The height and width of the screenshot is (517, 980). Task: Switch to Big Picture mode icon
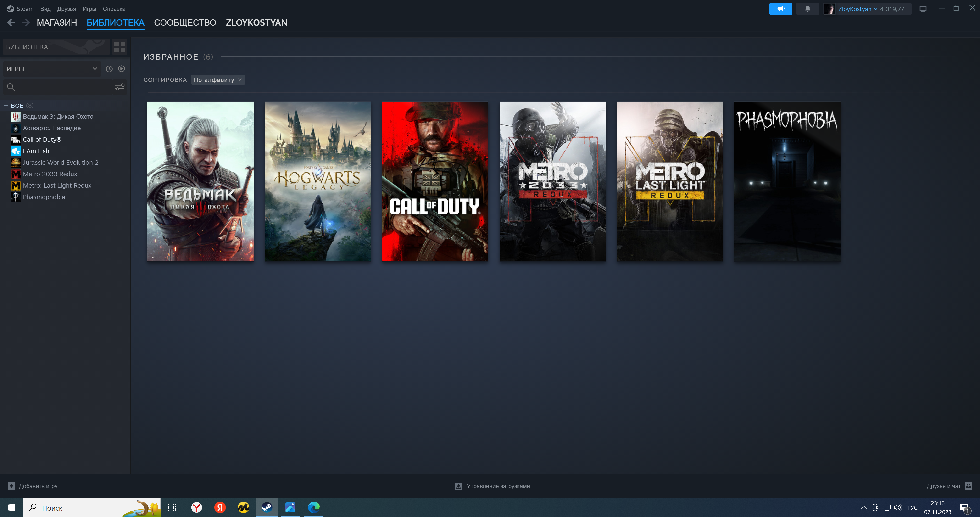pyautogui.click(x=923, y=9)
